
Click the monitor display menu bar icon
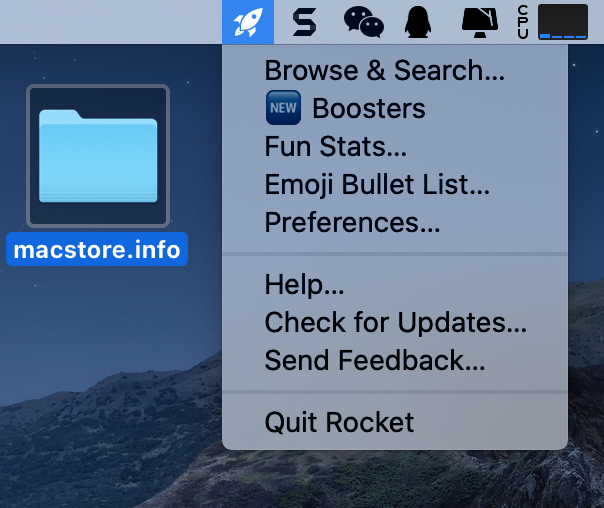pyautogui.click(x=480, y=22)
